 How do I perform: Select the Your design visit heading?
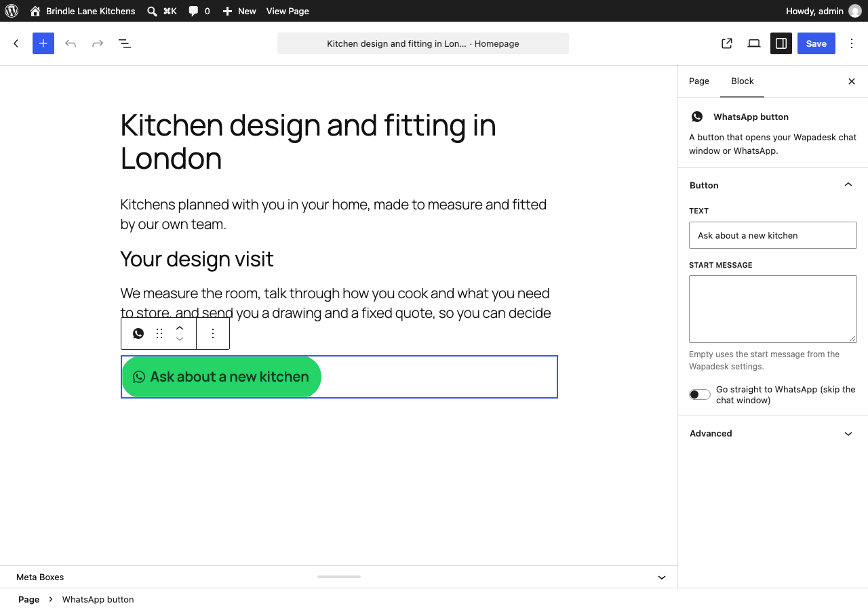click(x=197, y=259)
